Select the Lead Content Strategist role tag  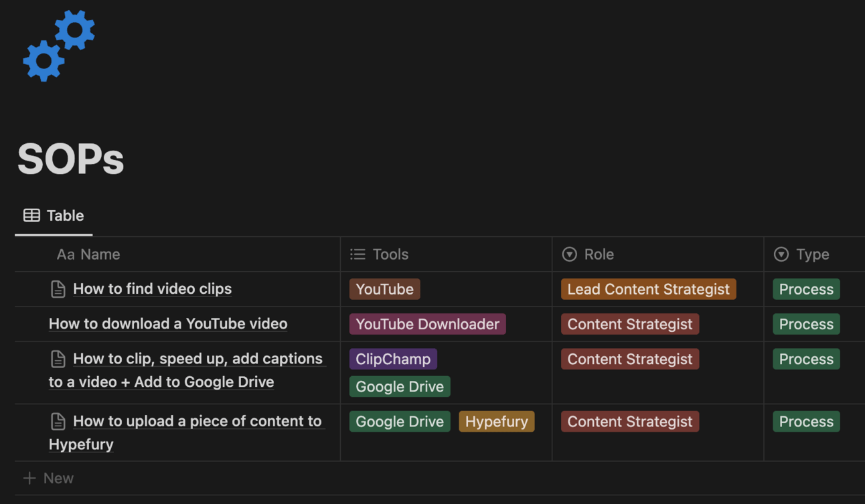648,289
